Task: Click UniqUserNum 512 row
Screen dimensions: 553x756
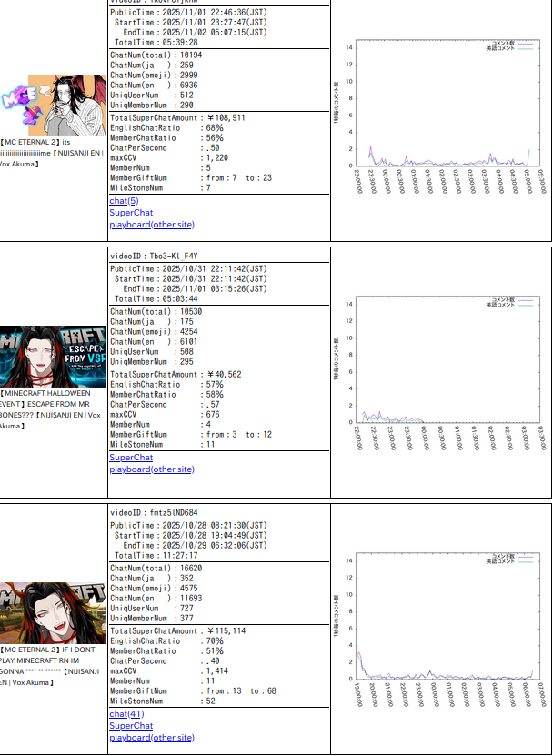Action: coord(152,96)
